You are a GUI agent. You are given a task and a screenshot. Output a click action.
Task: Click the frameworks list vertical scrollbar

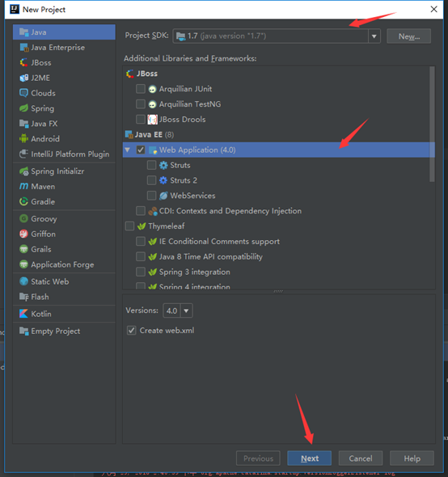(432, 125)
